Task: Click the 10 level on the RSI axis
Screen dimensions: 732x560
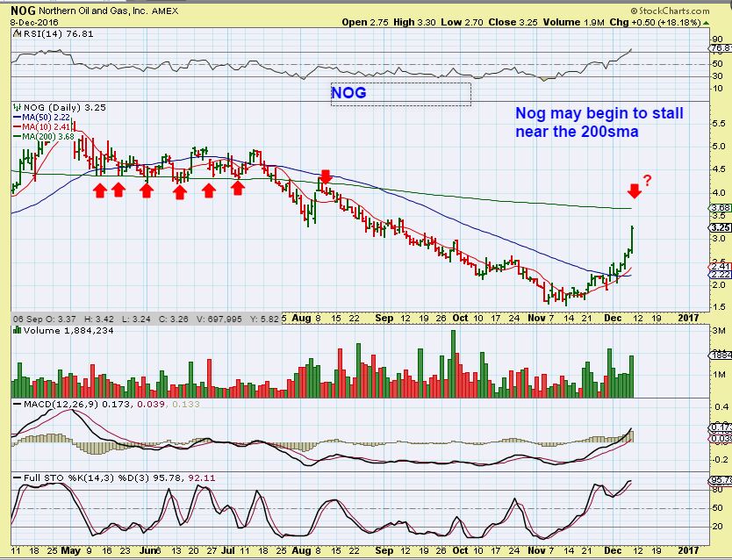Action: pyautogui.click(x=718, y=88)
